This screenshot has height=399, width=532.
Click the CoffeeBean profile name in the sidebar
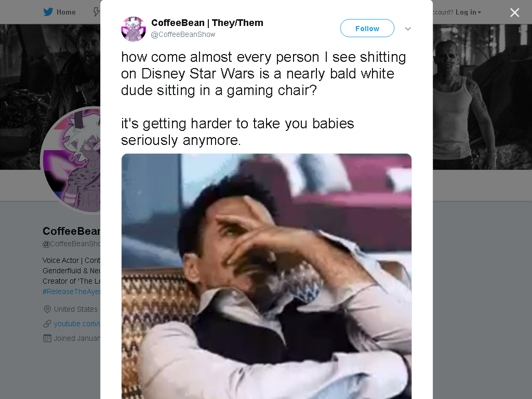point(71,231)
